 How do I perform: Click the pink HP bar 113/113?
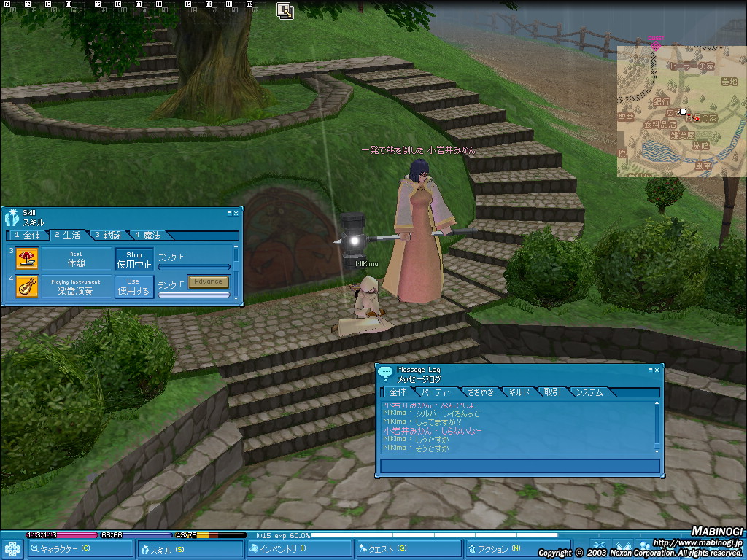62,535
